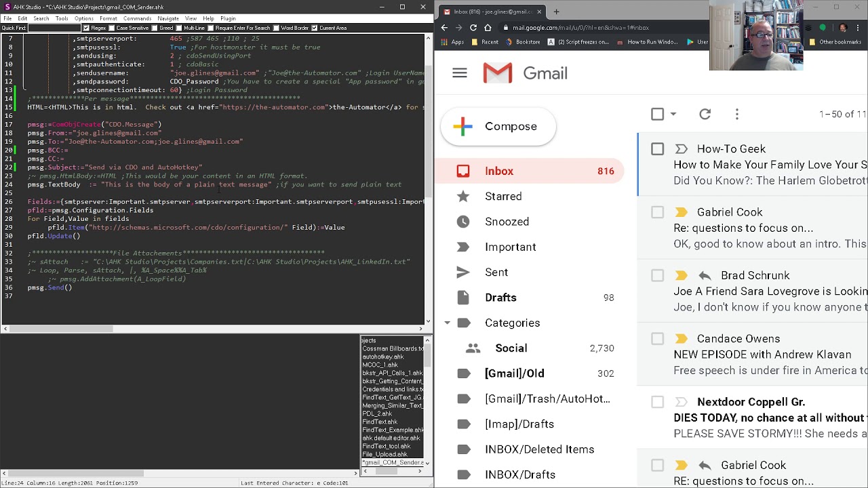Toggle the Regex checkbox

(86, 28)
